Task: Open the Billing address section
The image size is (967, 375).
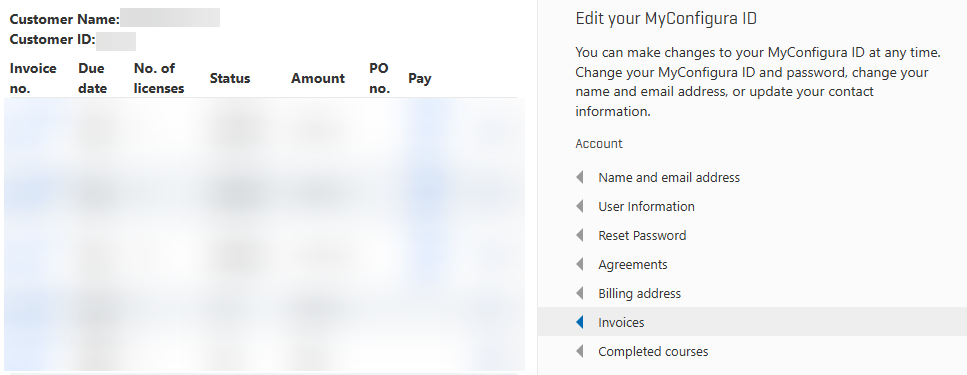Action: [640, 294]
